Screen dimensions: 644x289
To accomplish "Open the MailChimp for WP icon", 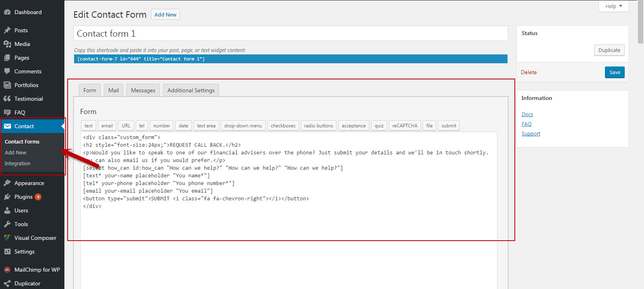I will click(7, 270).
